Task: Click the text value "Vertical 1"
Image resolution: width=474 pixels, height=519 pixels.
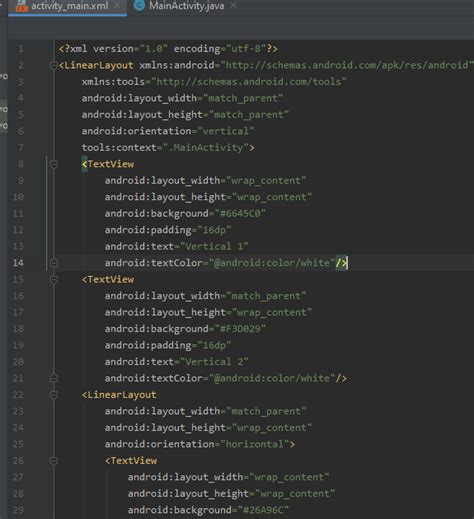Action: pyautogui.click(x=214, y=246)
